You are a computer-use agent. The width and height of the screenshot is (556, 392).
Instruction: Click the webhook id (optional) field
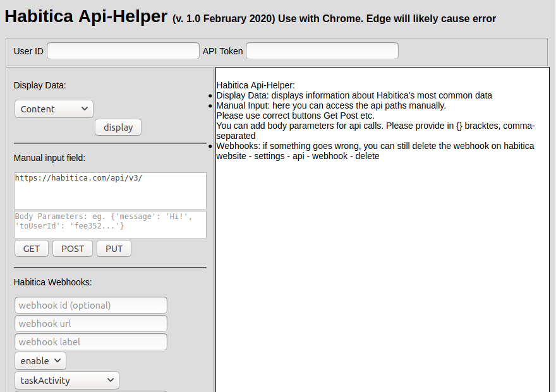[x=91, y=306]
